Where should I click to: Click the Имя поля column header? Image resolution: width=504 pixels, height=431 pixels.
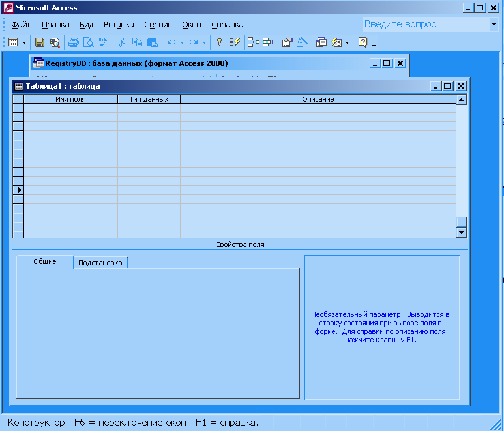coord(70,99)
